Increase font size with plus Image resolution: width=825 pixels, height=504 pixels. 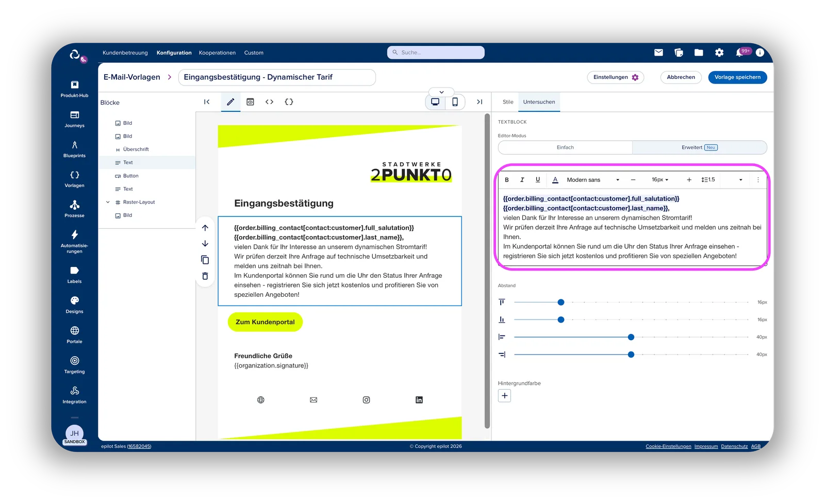point(689,180)
